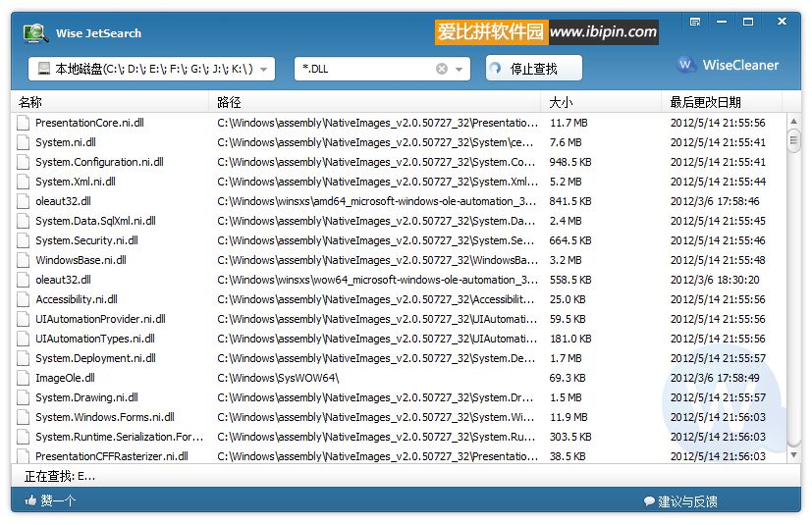Select the PresentationCore.ni.dll file name
This screenshot has height=525, width=812.
(x=89, y=123)
